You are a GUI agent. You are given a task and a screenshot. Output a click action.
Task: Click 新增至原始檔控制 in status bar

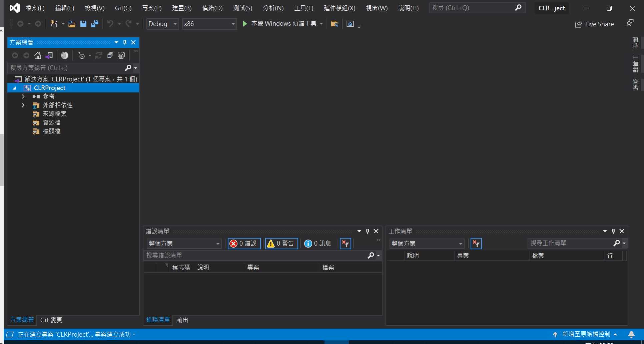coord(586,334)
